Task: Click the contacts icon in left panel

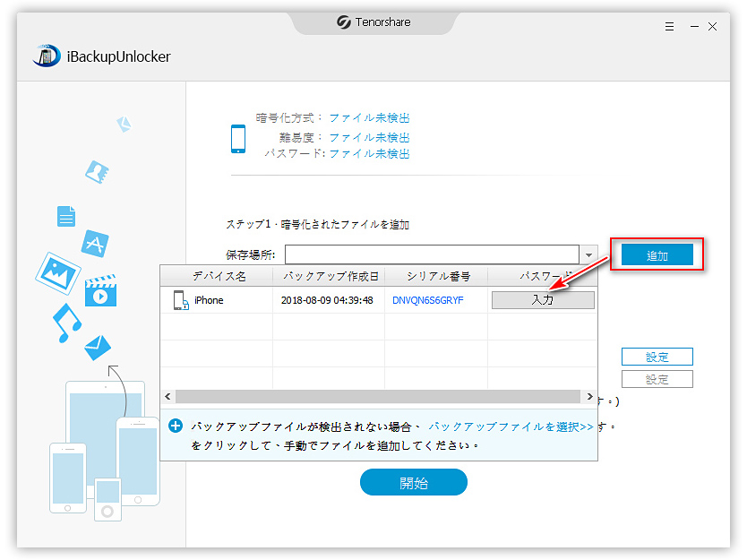Action: (98, 172)
